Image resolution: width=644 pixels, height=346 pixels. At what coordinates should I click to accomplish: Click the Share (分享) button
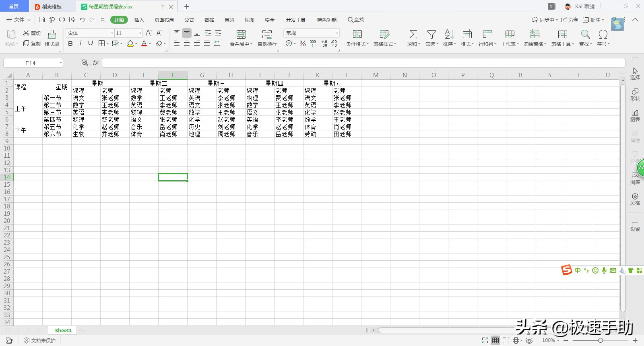pos(570,20)
